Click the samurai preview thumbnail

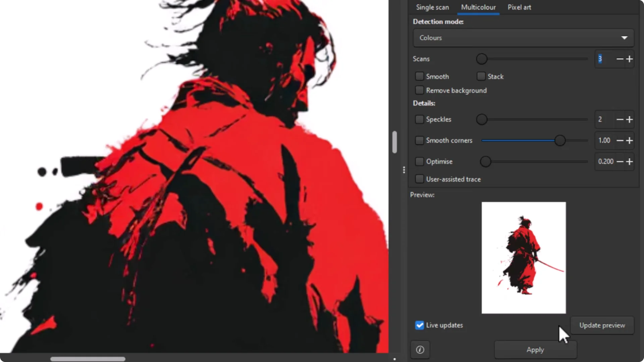pos(524,257)
